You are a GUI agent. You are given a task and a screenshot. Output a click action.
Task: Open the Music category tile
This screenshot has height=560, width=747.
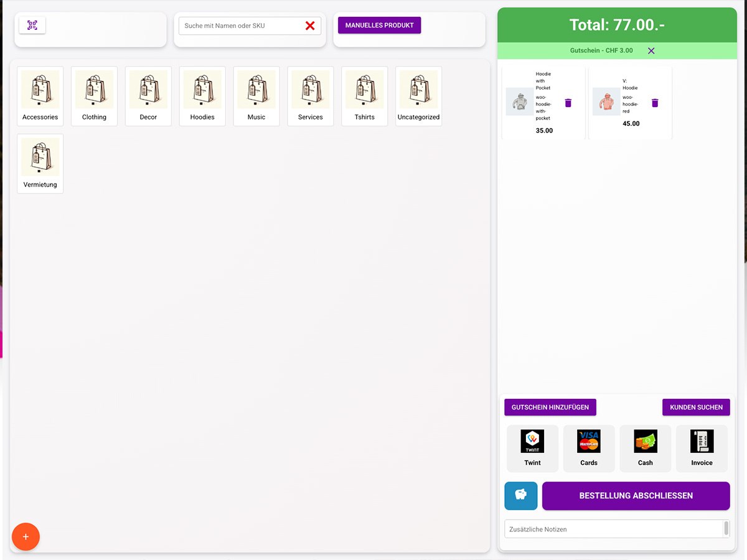tap(256, 96)
